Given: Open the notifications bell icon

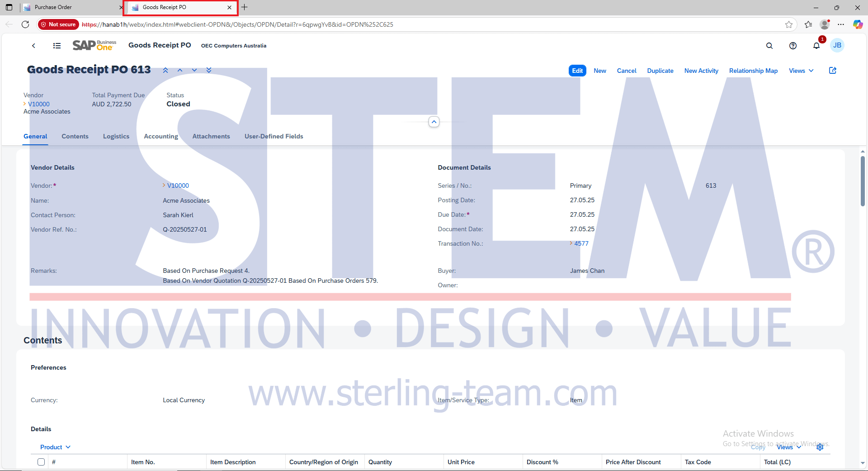Looking at the screenshot, I should [816, 46].
